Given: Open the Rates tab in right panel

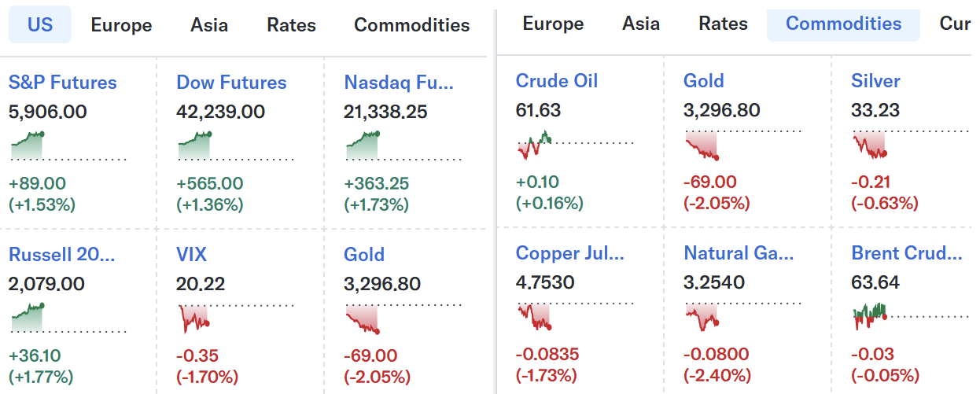Looking at the screenshot, I should 723,24.
